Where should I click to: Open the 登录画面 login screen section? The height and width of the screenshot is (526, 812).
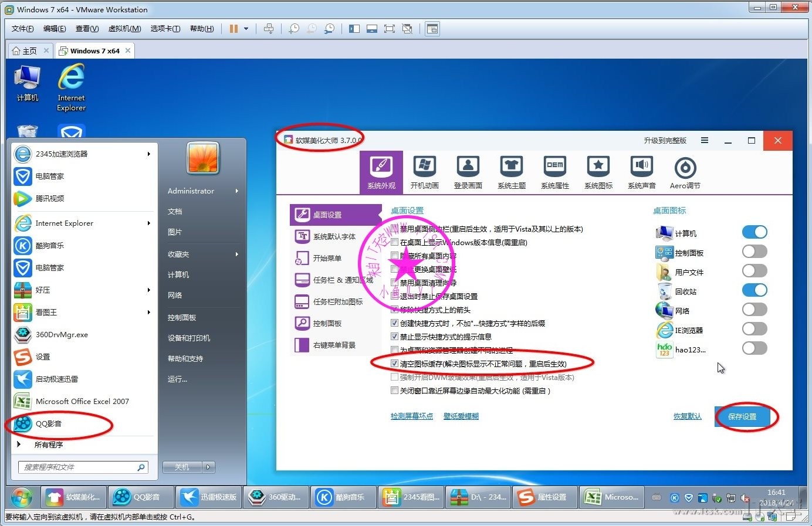(x=468, y=172)
